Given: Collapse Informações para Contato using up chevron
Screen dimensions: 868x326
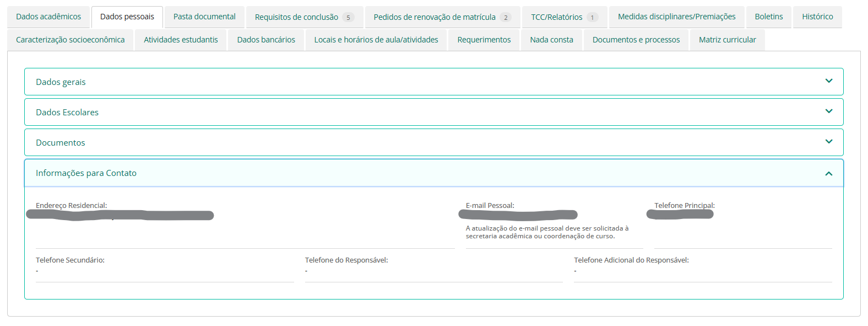Looking at the screenshot, I should click(828, 173).
